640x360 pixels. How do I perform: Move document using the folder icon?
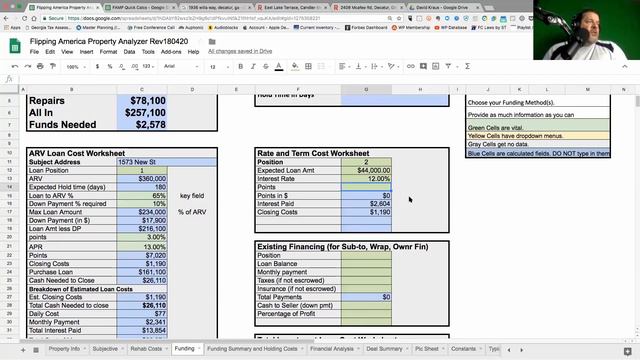pyautogui.click(x=212, y=41)
